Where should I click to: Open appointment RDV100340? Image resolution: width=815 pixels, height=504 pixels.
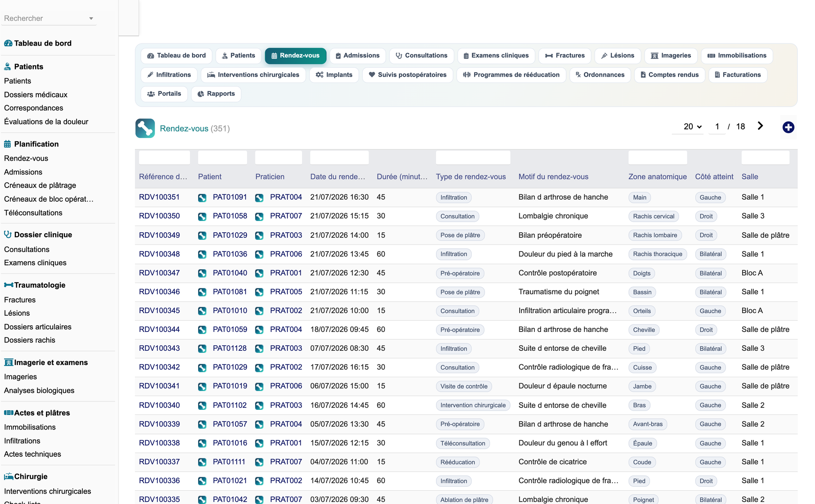click(x=159, y=405)
